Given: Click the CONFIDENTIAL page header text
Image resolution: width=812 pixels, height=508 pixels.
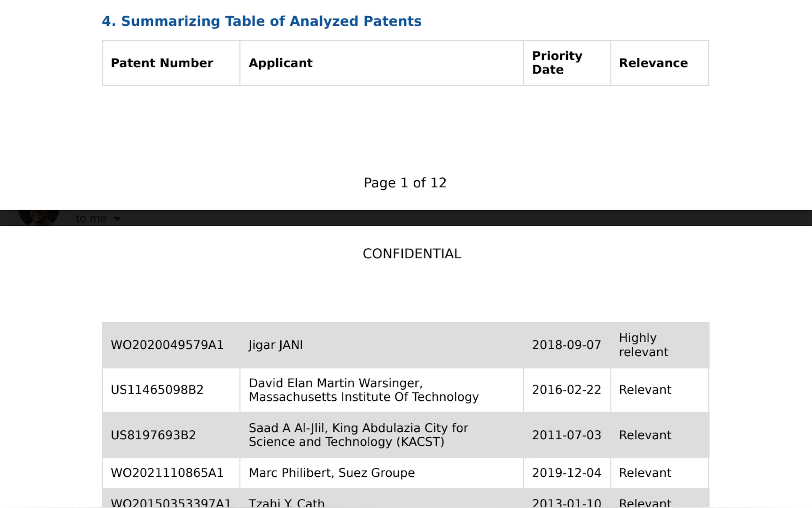Looking at the screenshot, I should pos(412,254).
